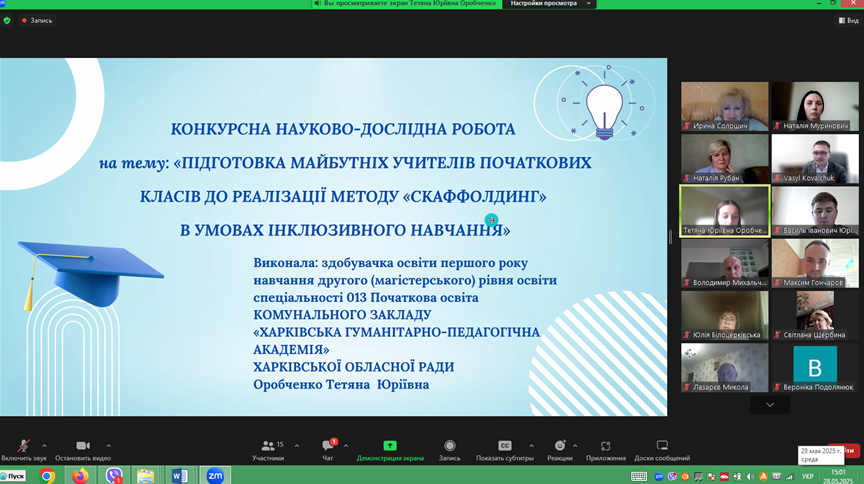864x484 pixels.
Task: Open the Приложения apps panel
Action: (606, 450)
